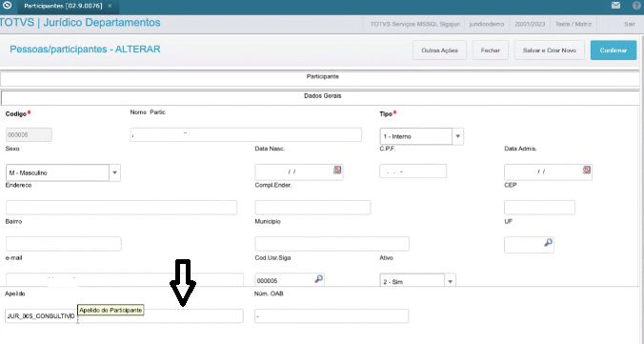Focus the Data Nasc. date field
644x344 pixels.
298,172
